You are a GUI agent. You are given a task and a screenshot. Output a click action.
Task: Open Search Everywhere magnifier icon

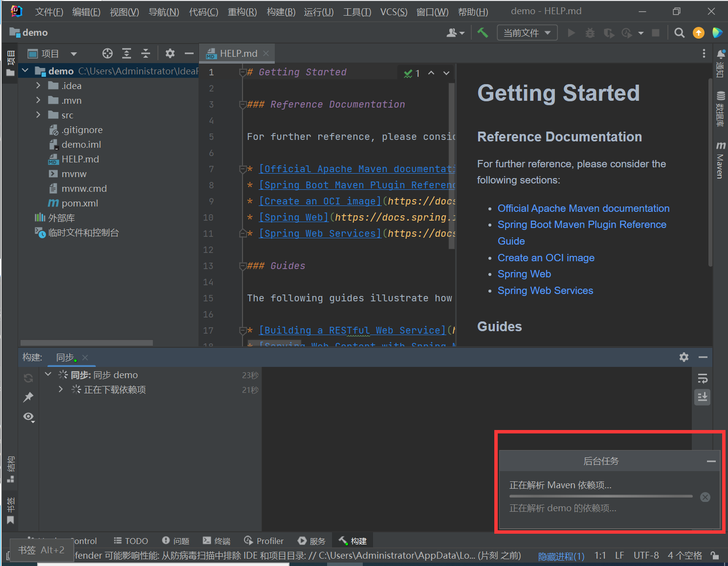679,33
